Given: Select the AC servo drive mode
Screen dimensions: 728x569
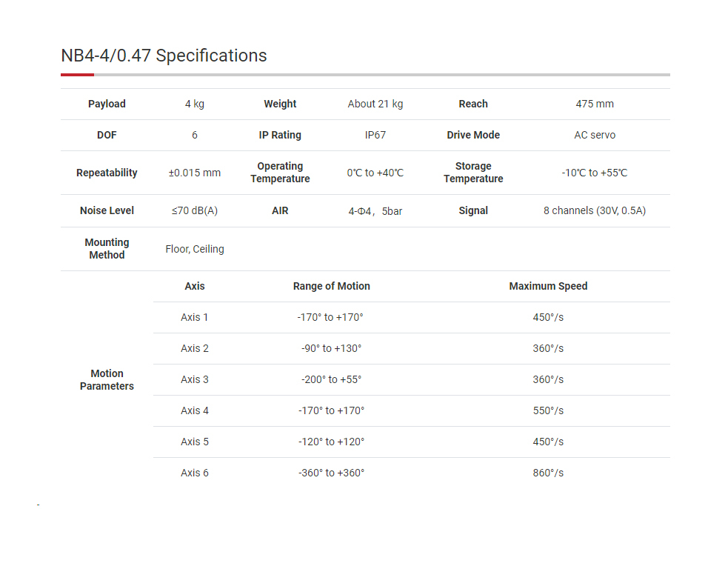Looking at the screenshot, I should pyautogui.click(x=595, y=135).
